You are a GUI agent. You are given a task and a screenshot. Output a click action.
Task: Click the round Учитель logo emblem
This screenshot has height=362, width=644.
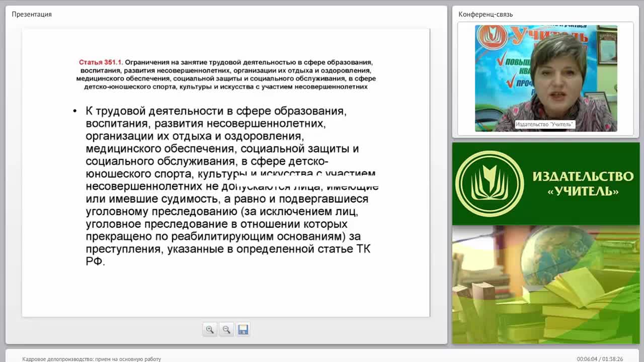point(489,184)
